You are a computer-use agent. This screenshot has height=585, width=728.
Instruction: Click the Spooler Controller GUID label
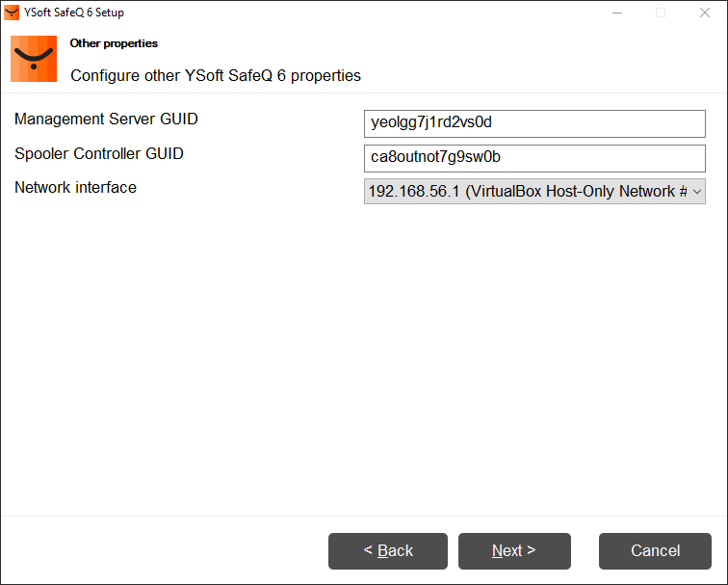[98, 153]
